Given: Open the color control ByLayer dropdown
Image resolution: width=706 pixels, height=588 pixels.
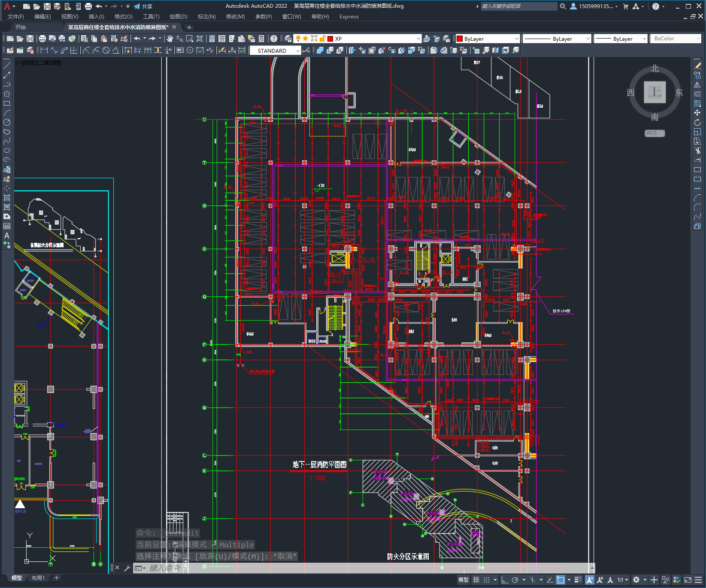Looking at the screenshot, I should [488, 39].
